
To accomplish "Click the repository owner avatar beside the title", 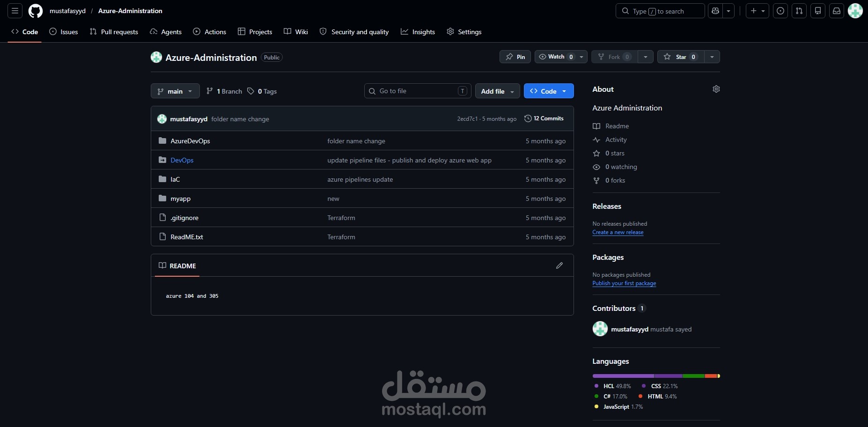I will [x=156, y=57].
